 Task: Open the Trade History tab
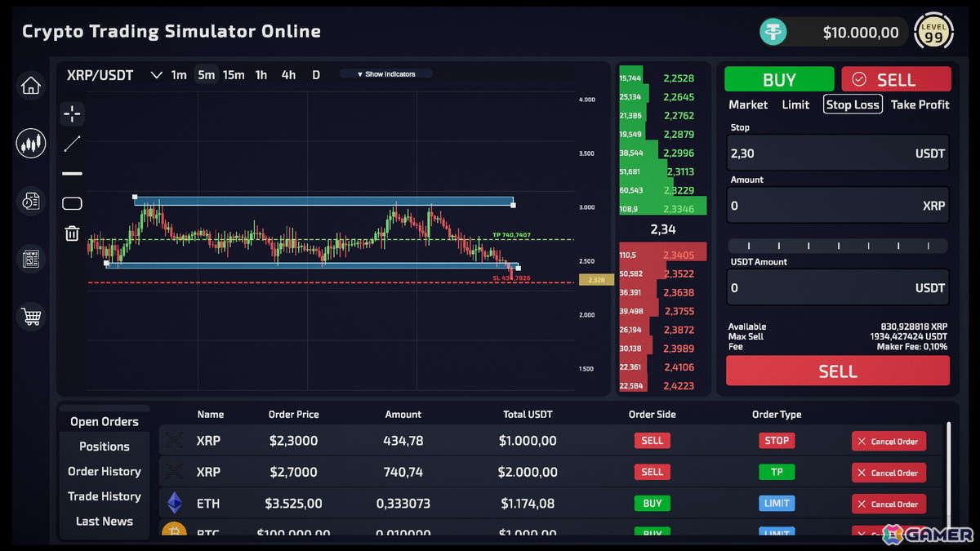pos(105,496)
